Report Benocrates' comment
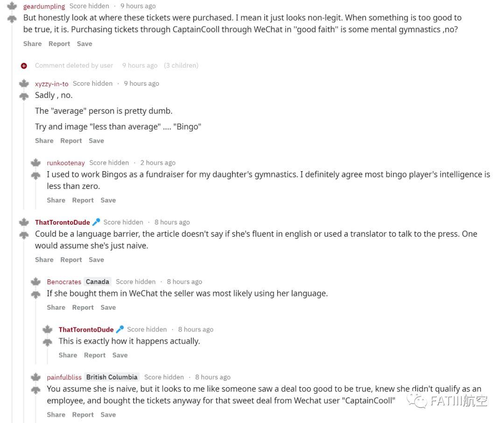This screenshot has height=423, width=504. (83, 307)
